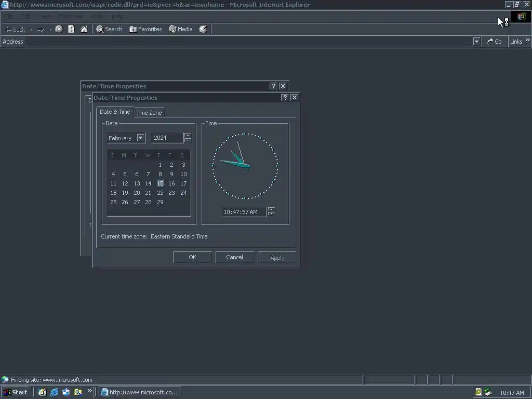Click the Links toolbar label

point(516,42)
